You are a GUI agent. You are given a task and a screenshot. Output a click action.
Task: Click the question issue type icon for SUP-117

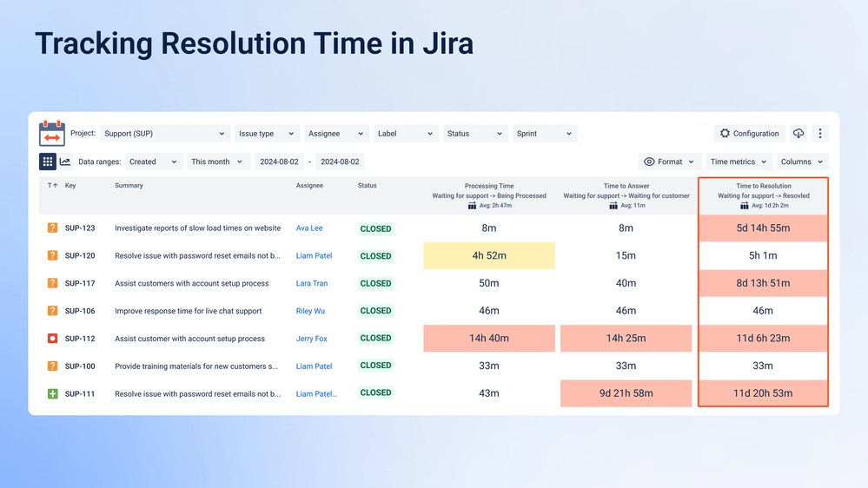point(53,283)
